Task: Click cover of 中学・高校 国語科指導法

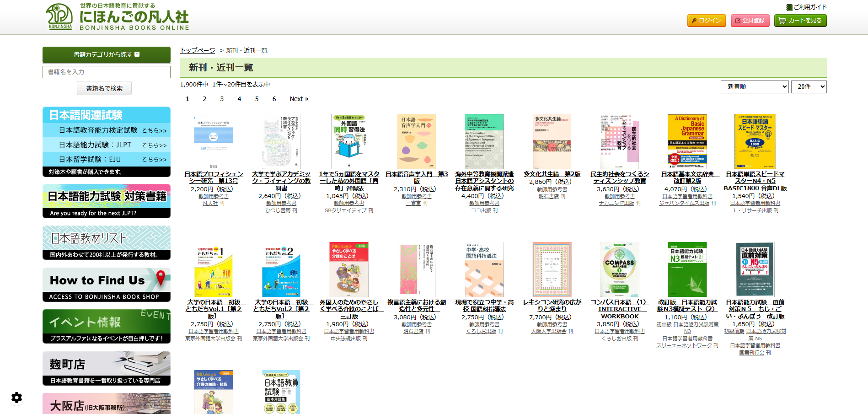Action: pyautogui.click(x=484, y=269)
